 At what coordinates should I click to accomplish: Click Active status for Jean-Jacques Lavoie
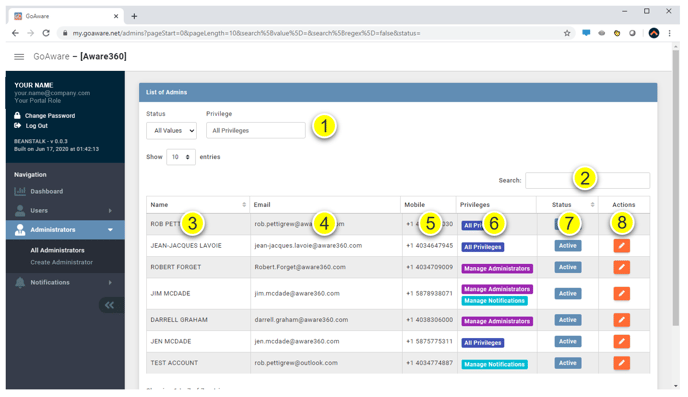coord(568,246)
